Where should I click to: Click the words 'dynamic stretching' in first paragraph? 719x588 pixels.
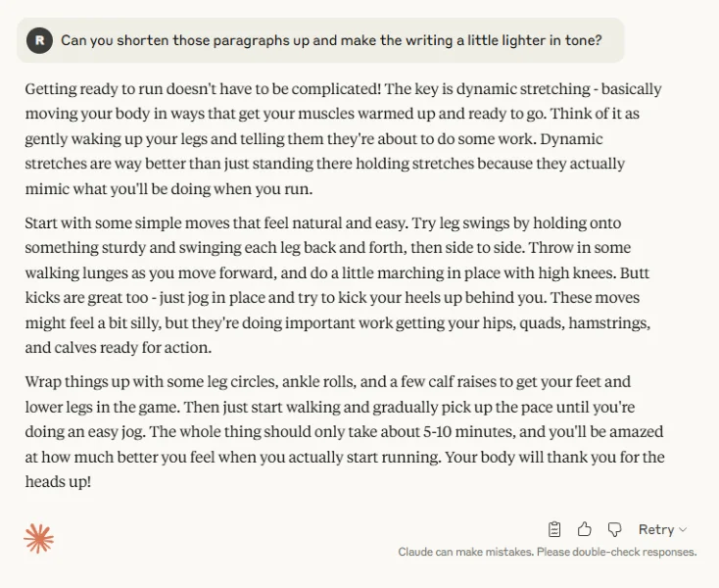[x=523, y=88]
